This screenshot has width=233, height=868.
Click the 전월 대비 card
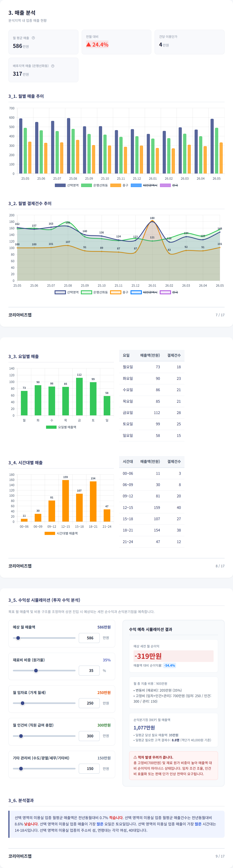(x=116, y=42)
